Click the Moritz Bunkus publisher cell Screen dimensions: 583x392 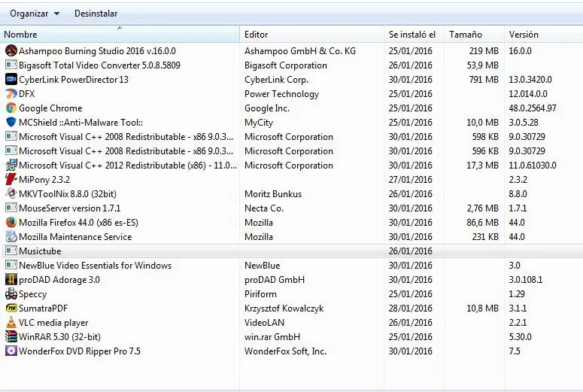(x=273, y=194)
